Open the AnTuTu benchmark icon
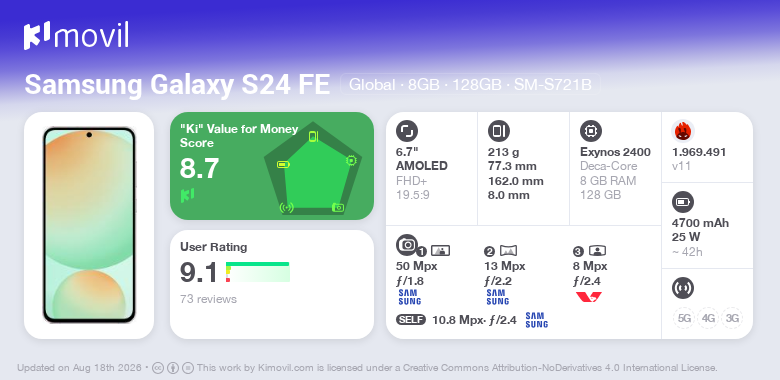This screenshot has width=780, height=380. [x=683, y=131]
